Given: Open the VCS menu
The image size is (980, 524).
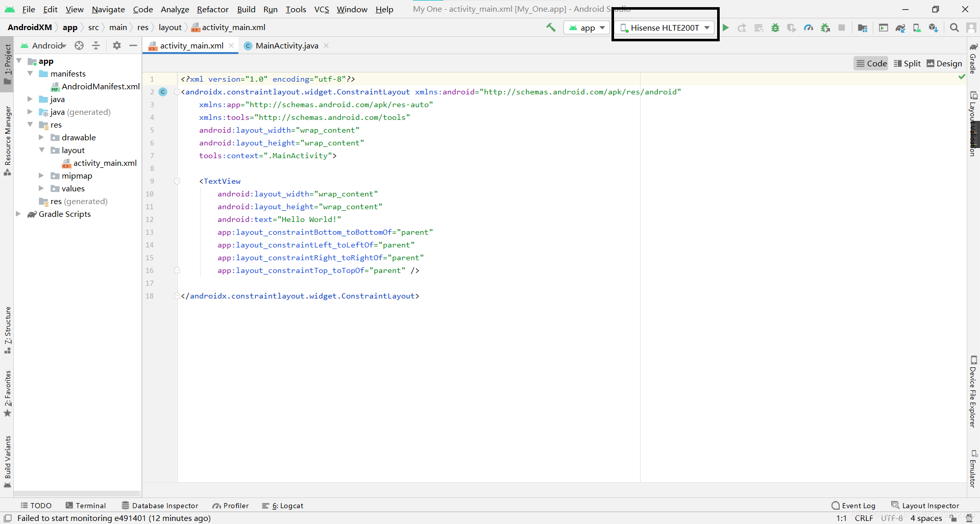Looking at the screenshot, I should click(x=322, y=9).
